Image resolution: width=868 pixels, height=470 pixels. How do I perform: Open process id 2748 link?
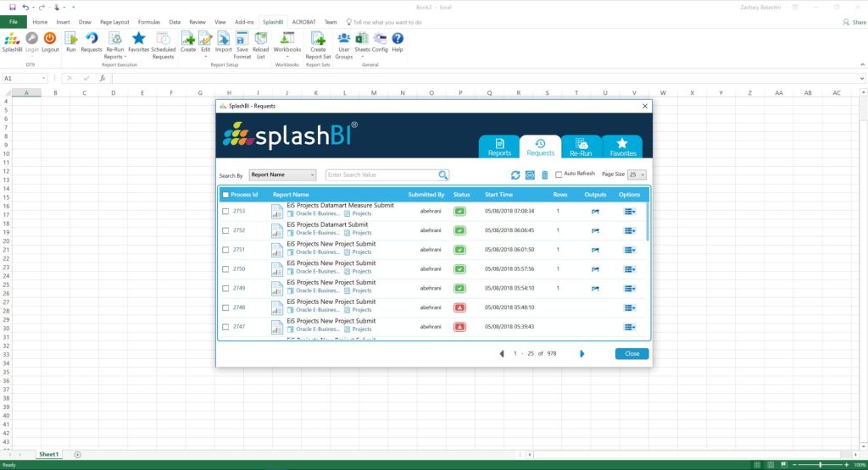point(238,307)
